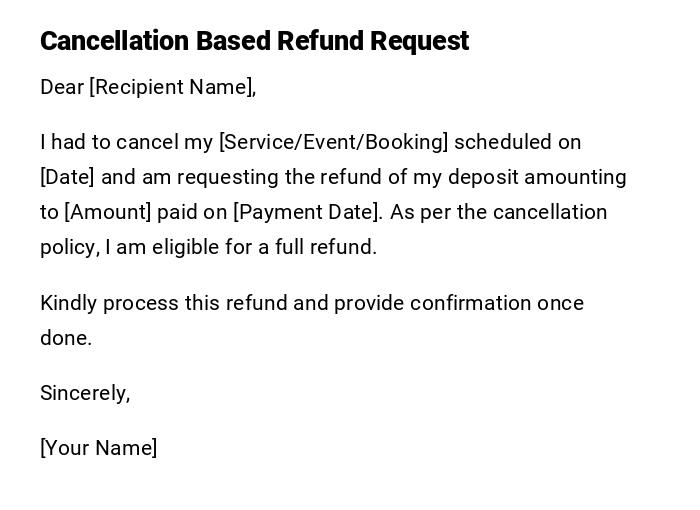Viewport: 700px width, 510px height.
Task: Click the [Amount] placeholder
Action: (x=108, y=212)
